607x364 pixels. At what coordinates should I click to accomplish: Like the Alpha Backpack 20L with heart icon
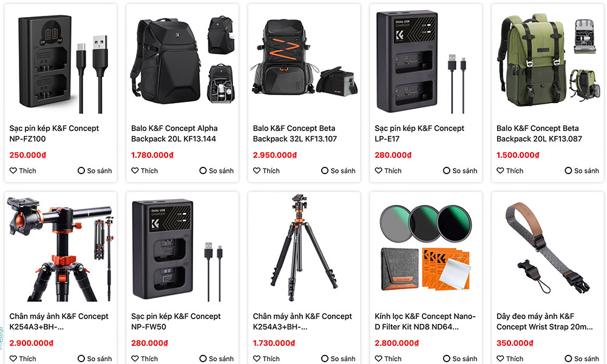point(135,170)
